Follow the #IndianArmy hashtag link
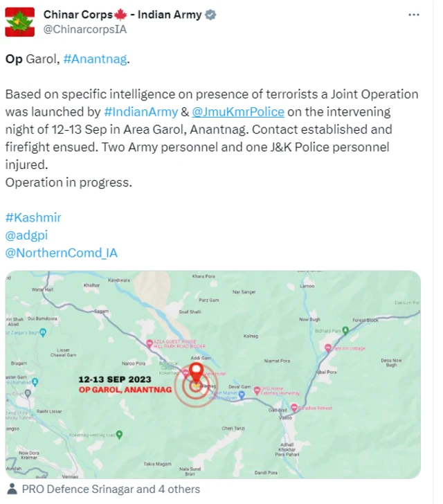 (x=141, y=112)
